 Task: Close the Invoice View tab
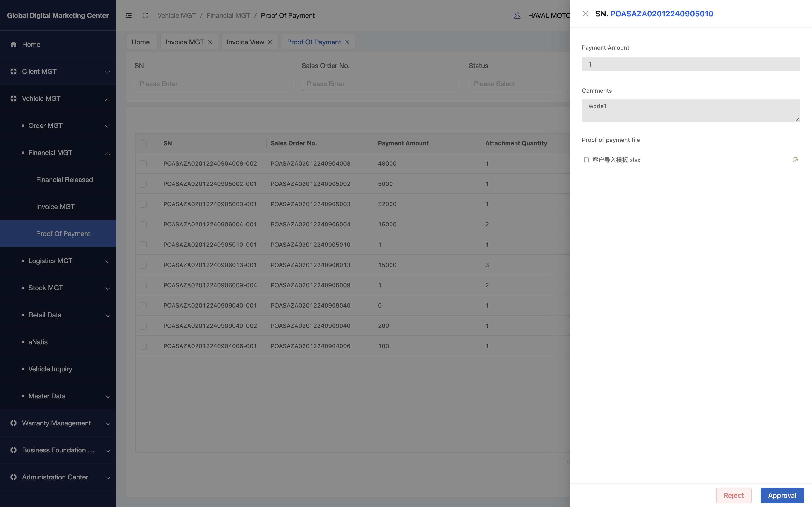pyautogui.click(x=270, y=42)
